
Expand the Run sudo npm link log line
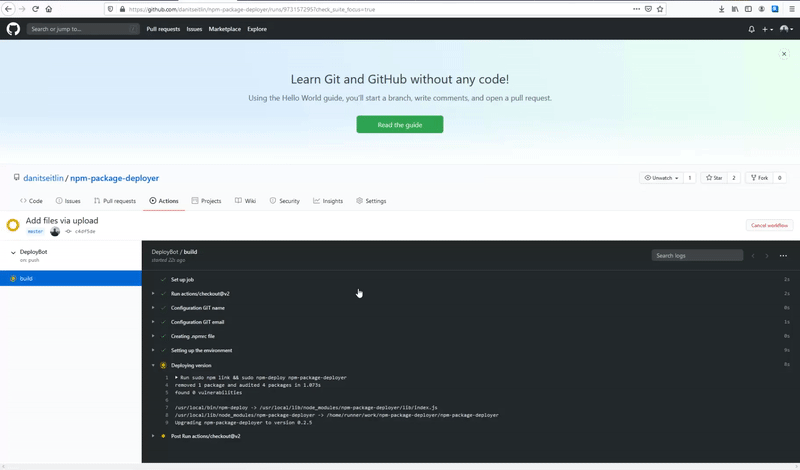click(261, 378)
